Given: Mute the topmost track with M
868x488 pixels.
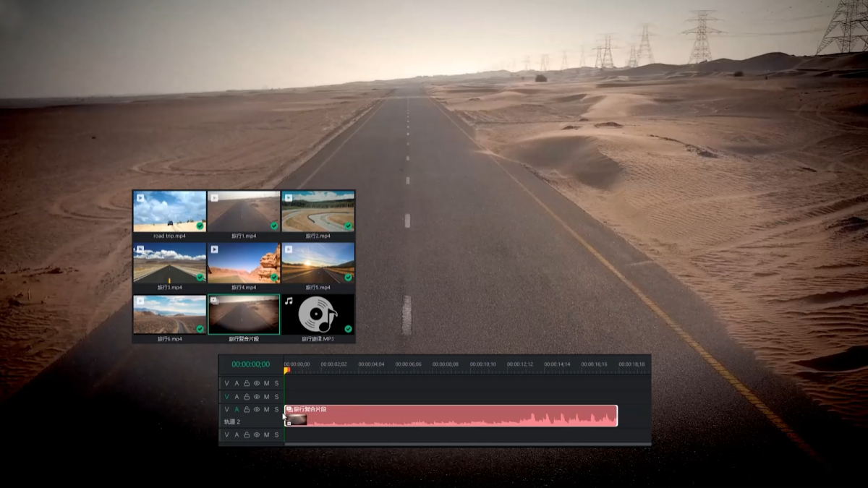Looking at the screenshot, I should 266,383.
